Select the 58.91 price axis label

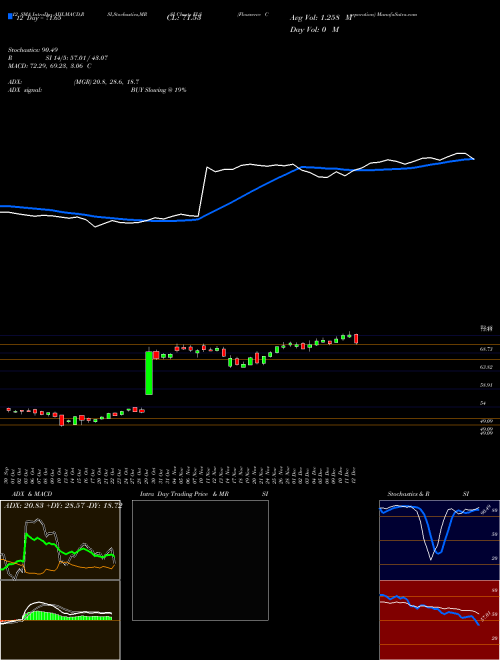487,385
